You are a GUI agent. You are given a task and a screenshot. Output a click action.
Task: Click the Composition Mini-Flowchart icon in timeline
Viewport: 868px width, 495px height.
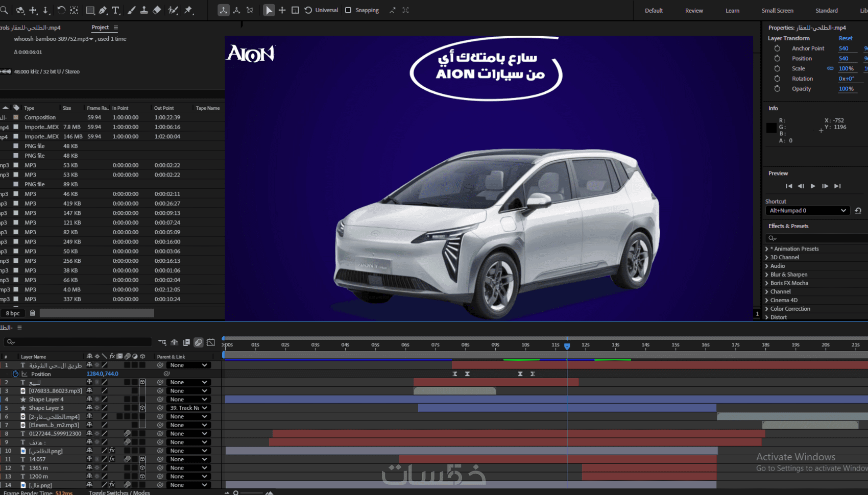point(162,342)
